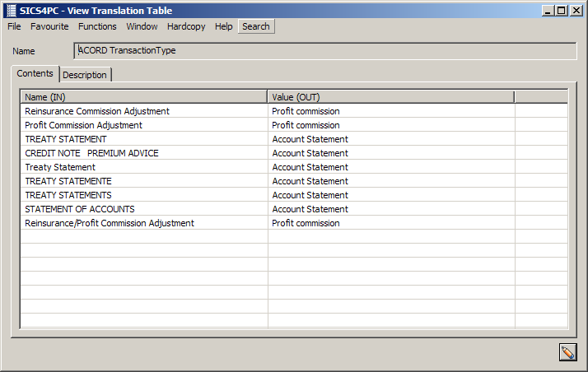Open the Window menu
The image size is (588, 372).
pos(142,26)
